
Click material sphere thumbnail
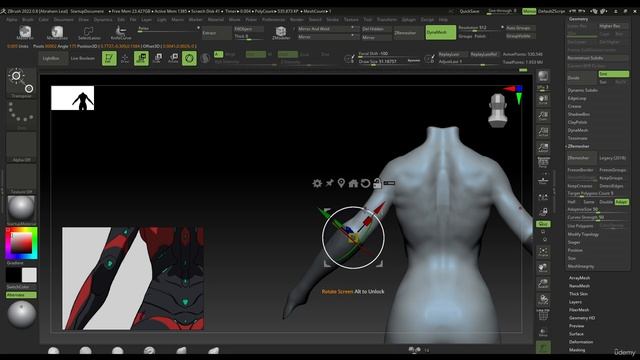tap(21, 209)
